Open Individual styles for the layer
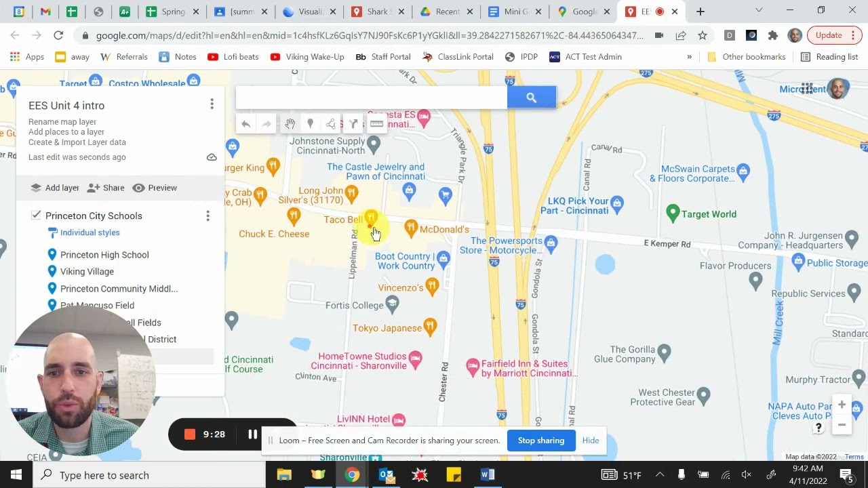868x488 pixels. pos(90,232)
